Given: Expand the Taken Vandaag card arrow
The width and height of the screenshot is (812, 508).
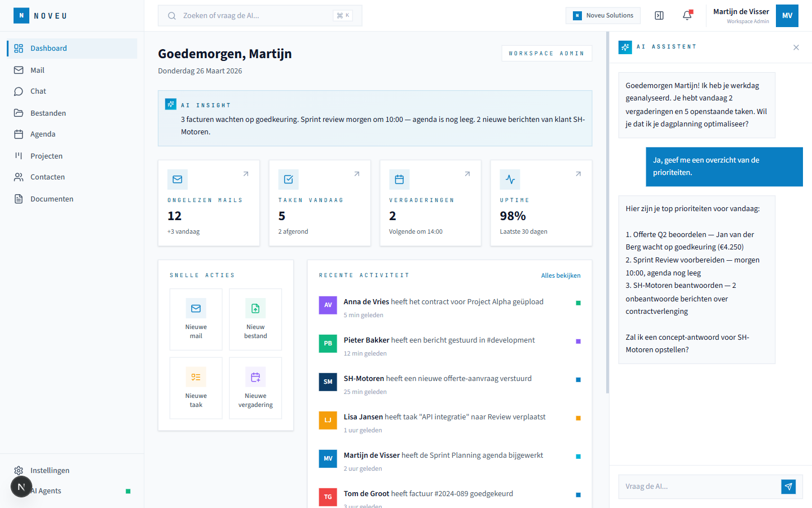Looking at the screenshot, I should pyautogui.click(x=356, y=174).
